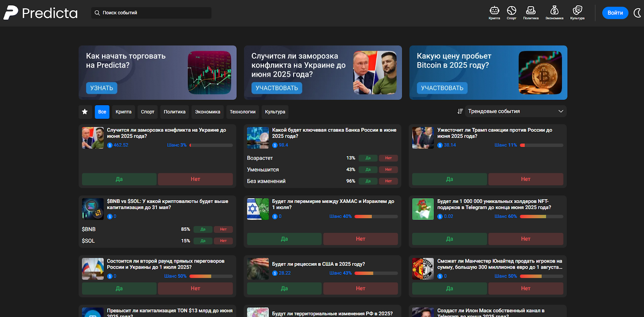644x317 pixels.
Task: Click the coin icon next to 462.52
Action: point(109,145)
